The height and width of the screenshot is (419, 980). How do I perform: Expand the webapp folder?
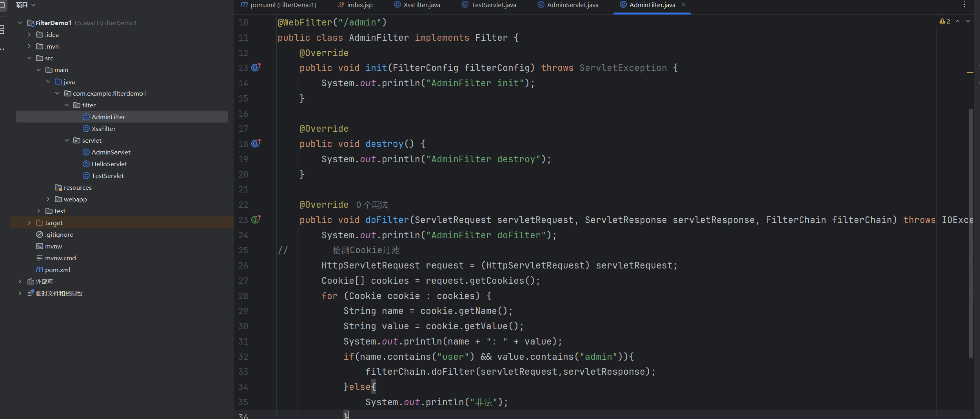click(48, 199)
